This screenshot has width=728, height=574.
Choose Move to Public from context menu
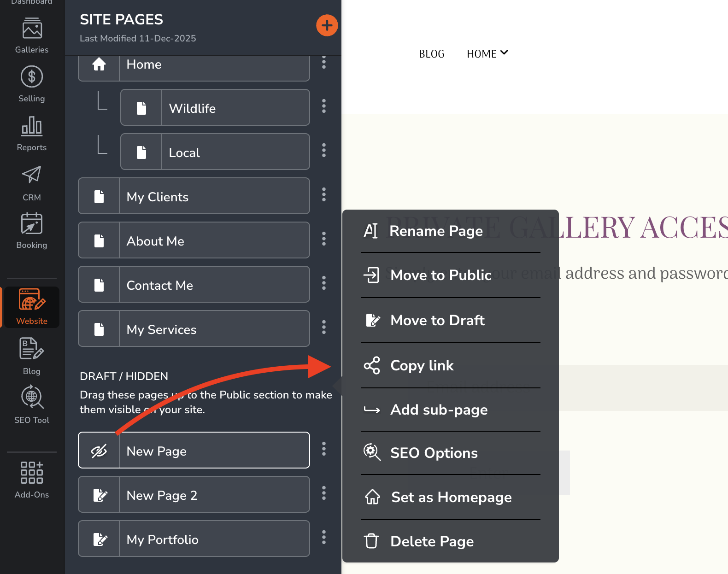440,275
